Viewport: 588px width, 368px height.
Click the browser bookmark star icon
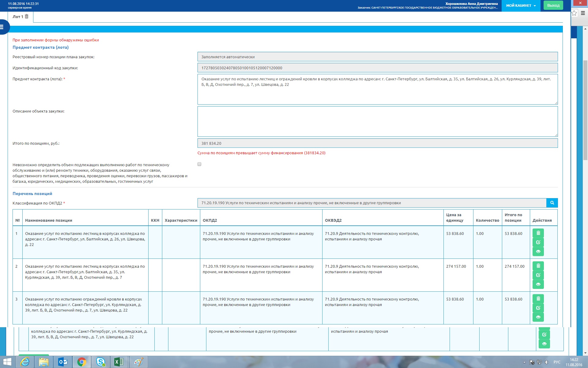pyautogui.click(x=574, y=13)
